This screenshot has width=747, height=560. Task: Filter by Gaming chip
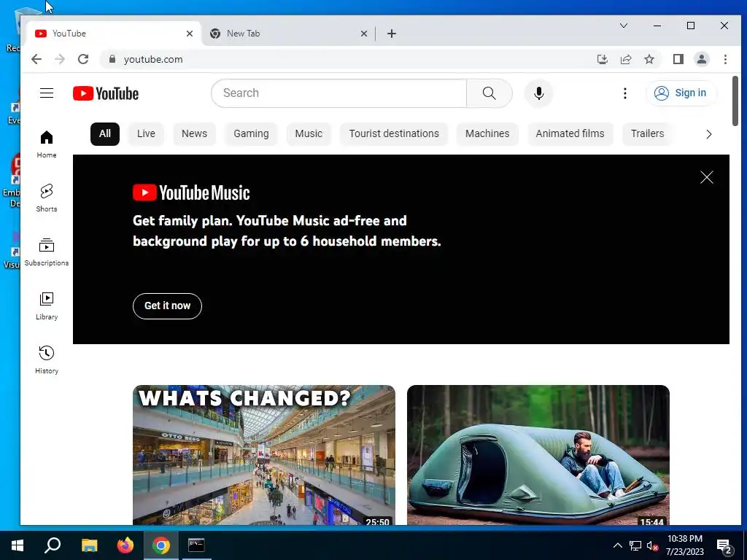(251, 134)
